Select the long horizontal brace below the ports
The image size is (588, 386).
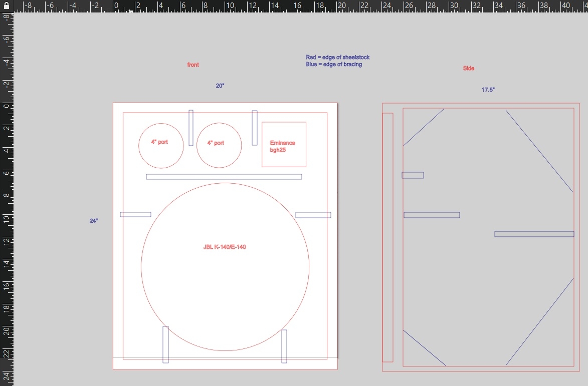click(x=224, y=177)
